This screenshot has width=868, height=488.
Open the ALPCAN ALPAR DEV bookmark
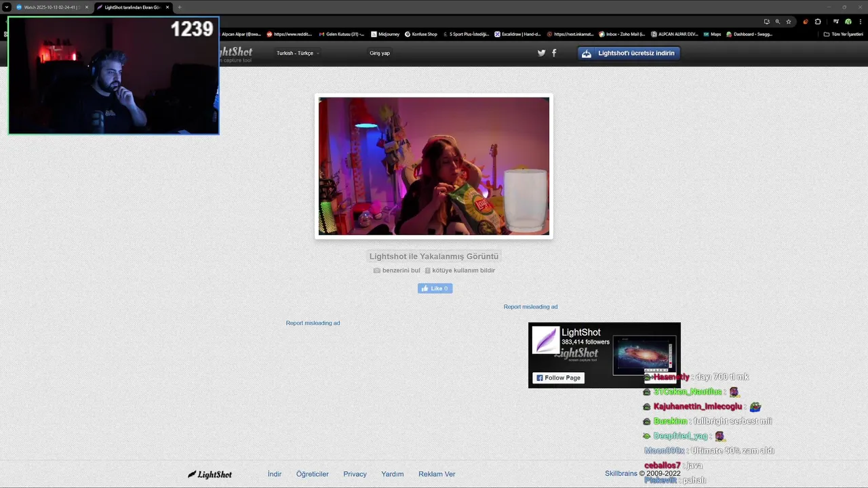coord(674,34)
